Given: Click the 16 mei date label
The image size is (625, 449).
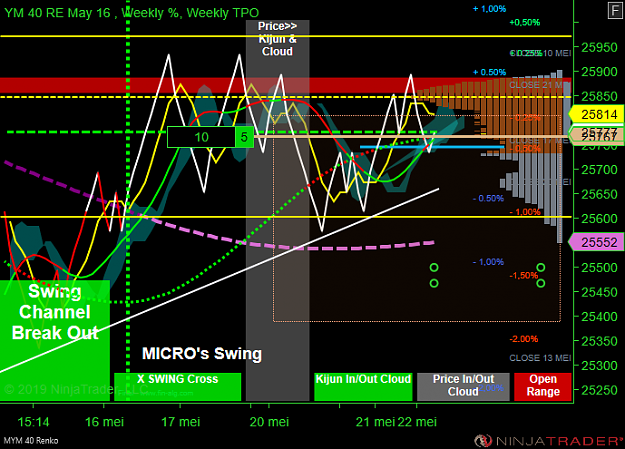Looking at the screenshot, I should click(x=104, y=422).
